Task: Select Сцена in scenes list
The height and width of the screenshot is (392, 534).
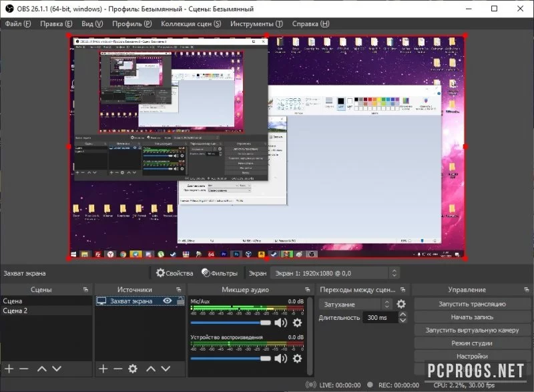Action: [x=46, y=301]
